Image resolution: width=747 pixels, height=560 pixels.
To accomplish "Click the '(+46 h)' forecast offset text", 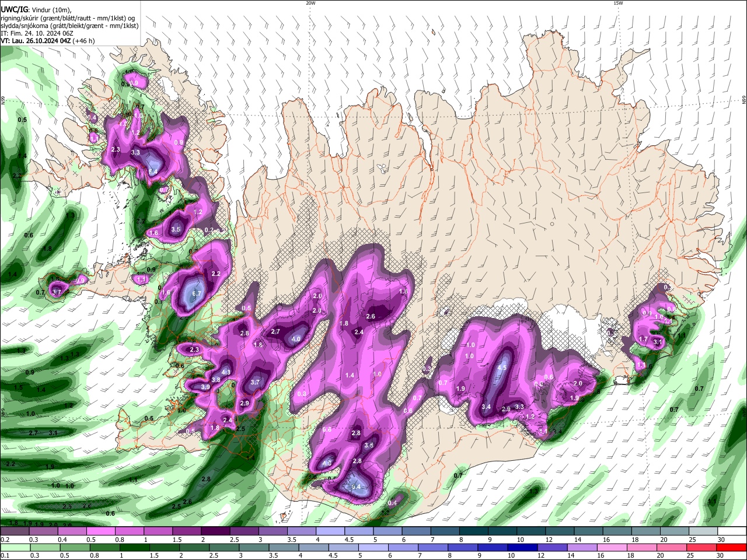I will click(85, 41).
